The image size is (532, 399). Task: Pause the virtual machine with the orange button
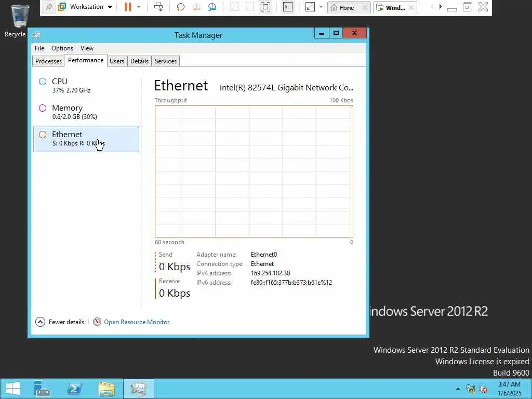(x=128, y=7)
